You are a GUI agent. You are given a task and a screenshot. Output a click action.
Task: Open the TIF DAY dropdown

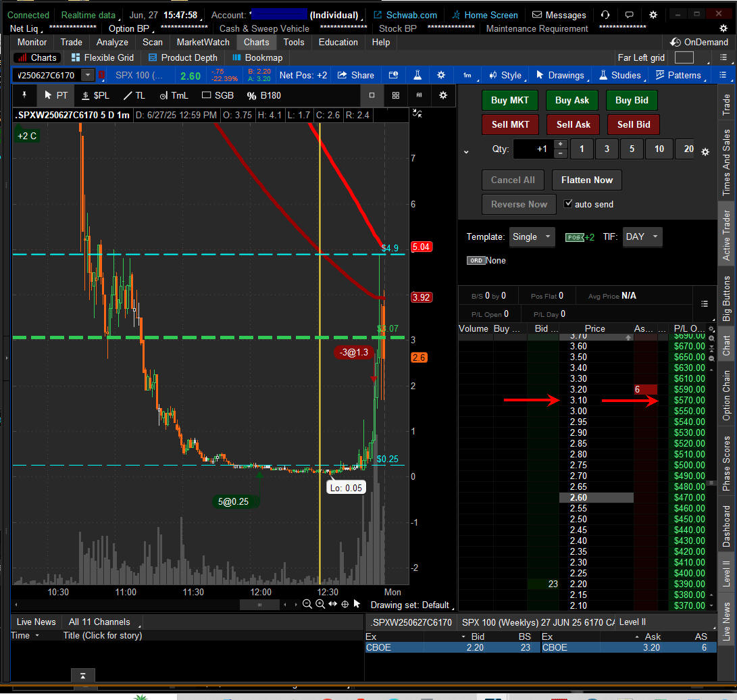[x=642, y=237]
